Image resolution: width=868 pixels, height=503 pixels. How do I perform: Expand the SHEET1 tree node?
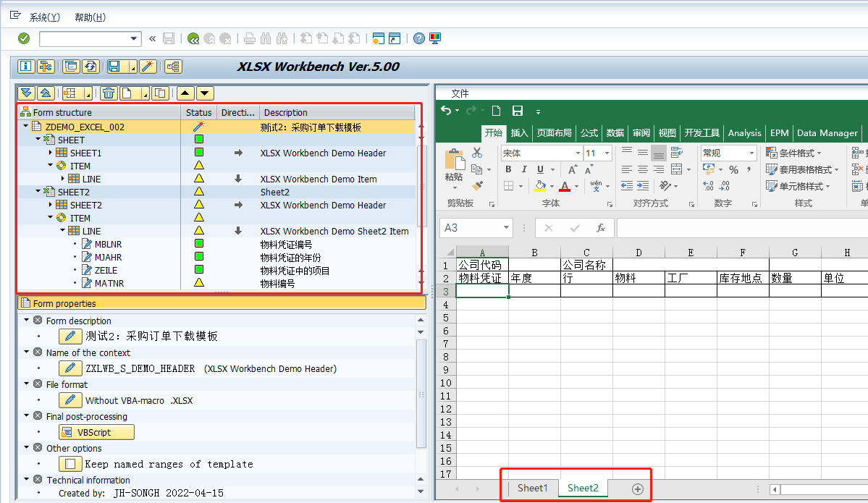[51, 152]
